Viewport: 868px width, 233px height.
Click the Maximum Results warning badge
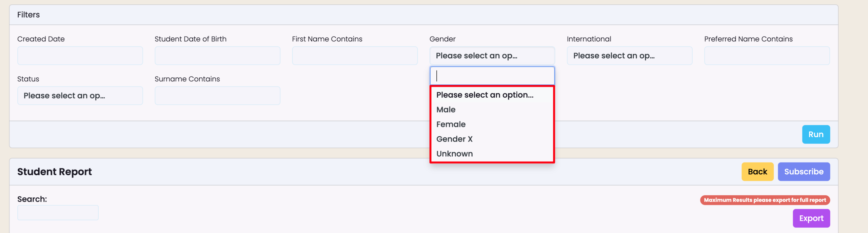pos(765,200)
